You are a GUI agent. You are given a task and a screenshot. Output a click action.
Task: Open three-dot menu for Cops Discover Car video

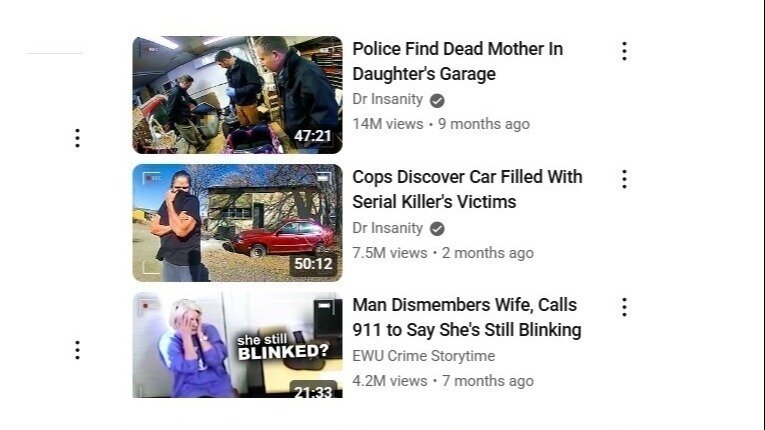624,179
